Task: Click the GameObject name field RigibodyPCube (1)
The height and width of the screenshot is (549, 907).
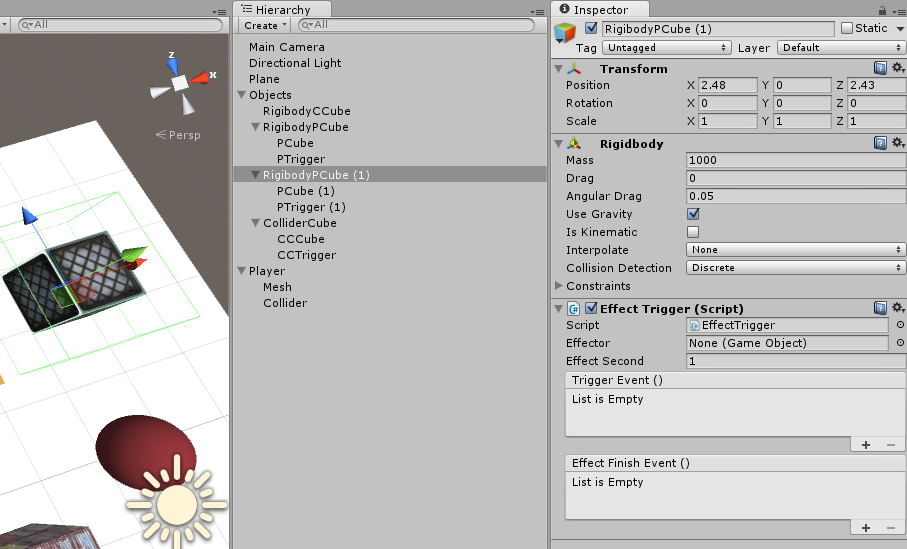Action: coord(718,29)
